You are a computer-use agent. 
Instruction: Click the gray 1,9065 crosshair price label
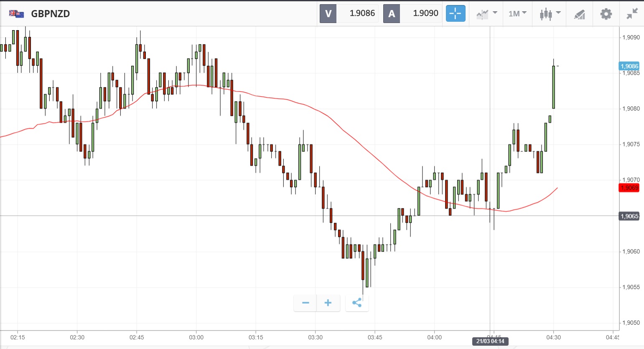tap(629, 216)
